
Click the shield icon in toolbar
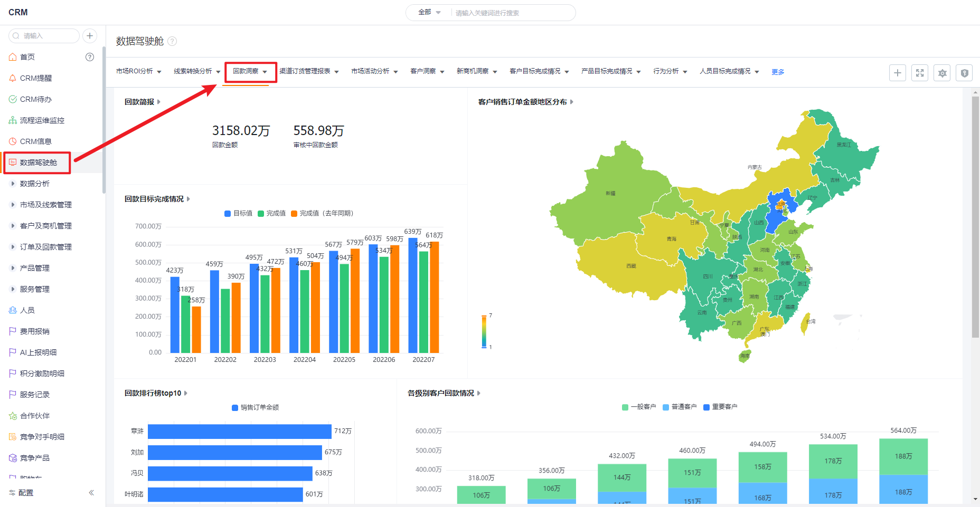965,73
